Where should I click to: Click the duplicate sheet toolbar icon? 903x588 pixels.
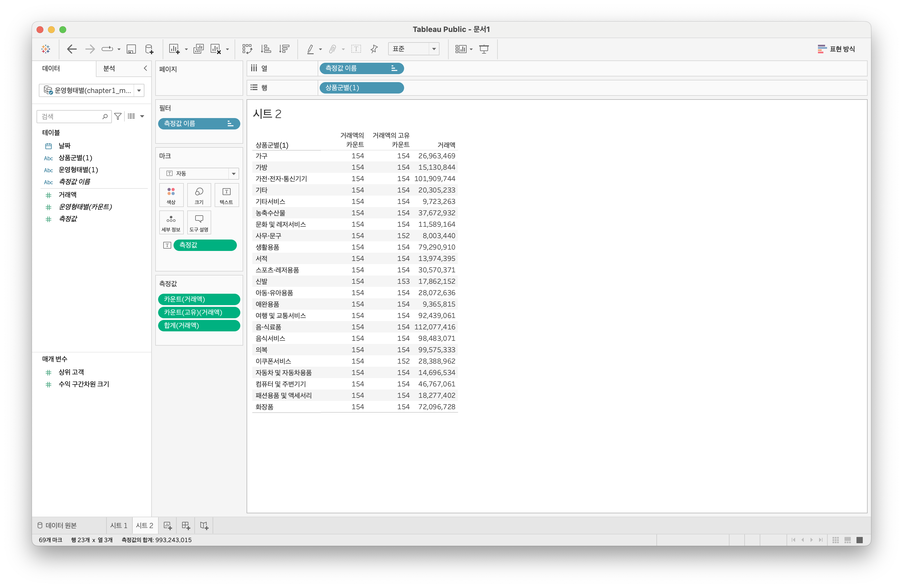point(198,49)
